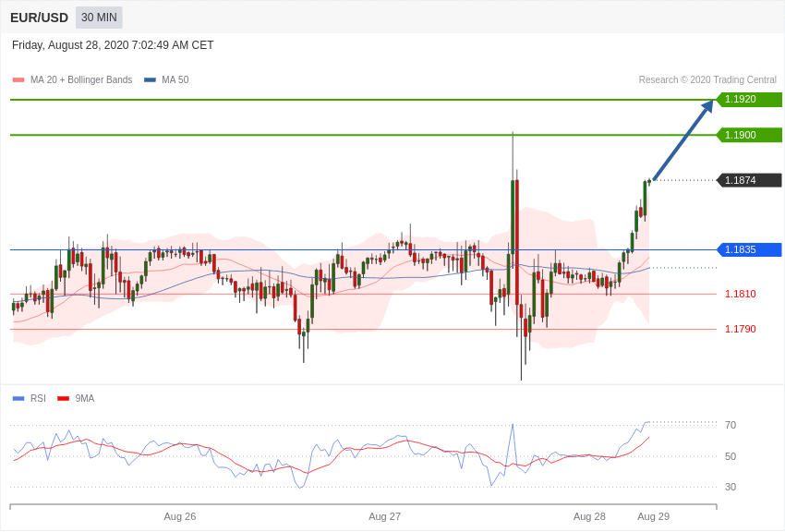Screen dimensions: 785x532
Task: Click the 1.1900 resistance price tag
Action: [749, 135]
